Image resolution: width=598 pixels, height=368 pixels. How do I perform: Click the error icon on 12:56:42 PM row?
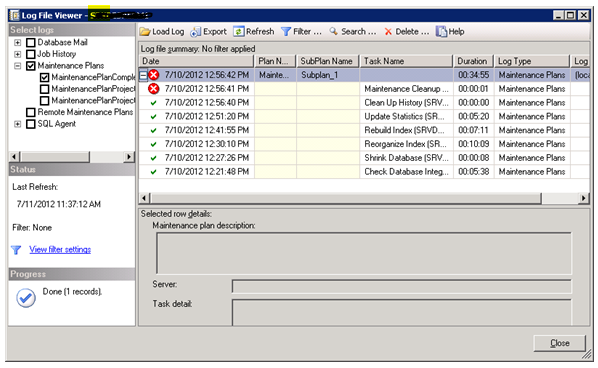pyautogui.click(x=154, y=75)
